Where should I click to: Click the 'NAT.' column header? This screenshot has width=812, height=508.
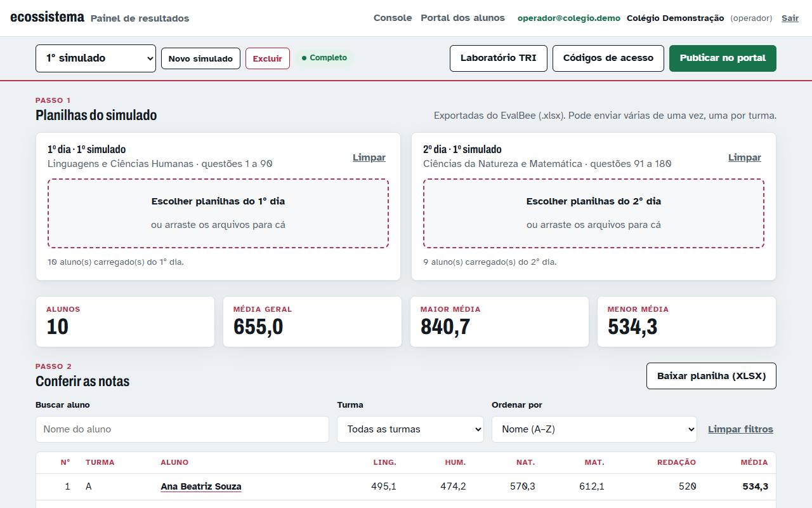[526, 462]
